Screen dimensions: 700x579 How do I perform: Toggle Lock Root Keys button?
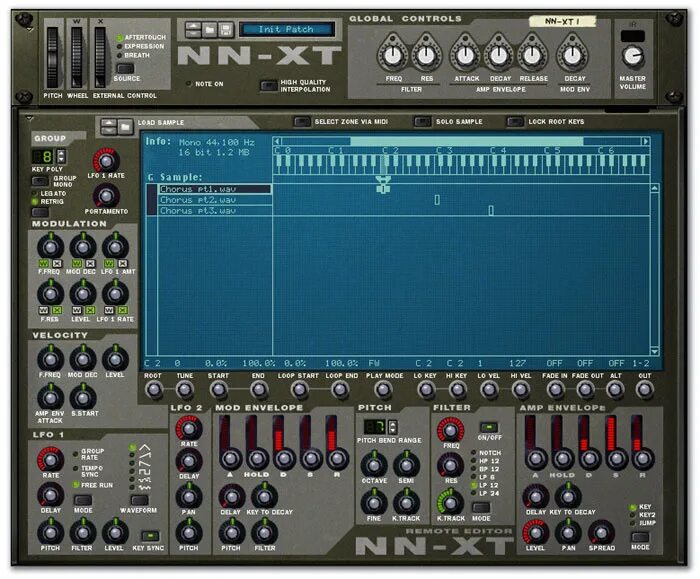pos(515,121)
